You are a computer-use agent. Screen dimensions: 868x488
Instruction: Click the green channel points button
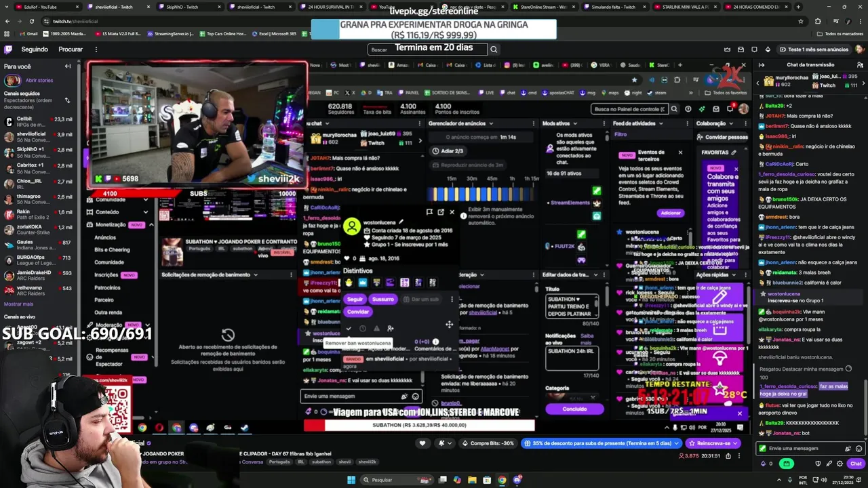pos(787,464)
